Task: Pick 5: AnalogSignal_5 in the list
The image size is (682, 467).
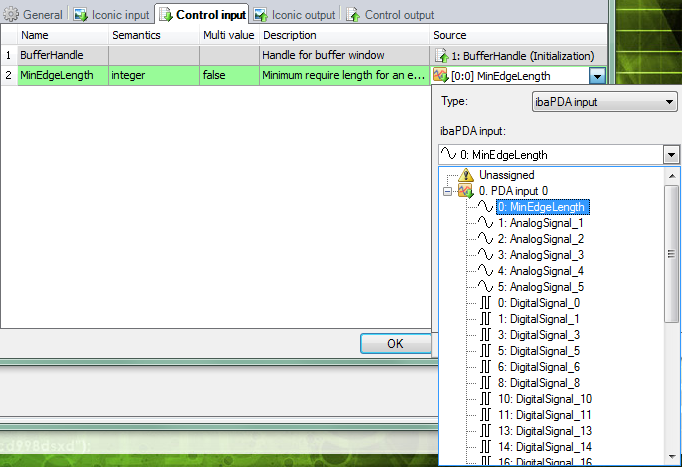Action: click(541, 287)
